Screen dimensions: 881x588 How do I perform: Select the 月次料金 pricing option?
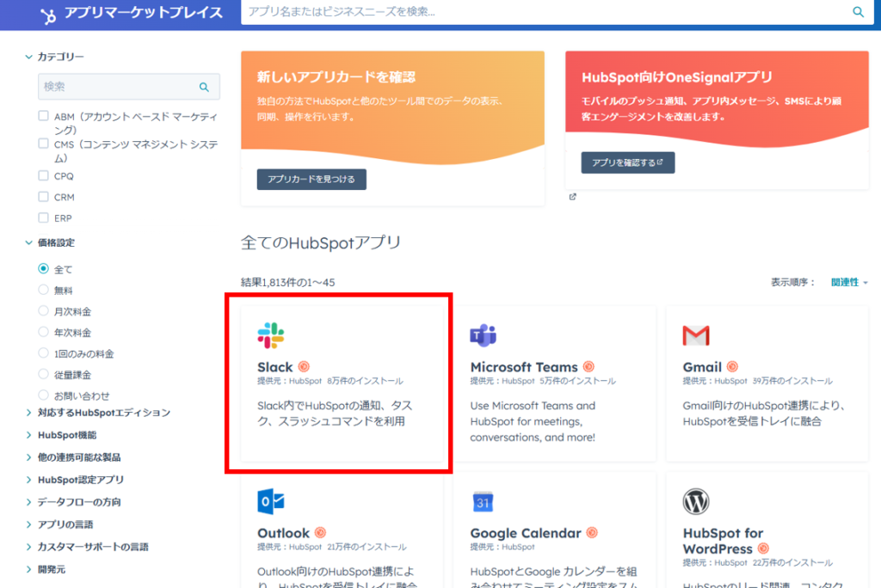tap(43, 310)
